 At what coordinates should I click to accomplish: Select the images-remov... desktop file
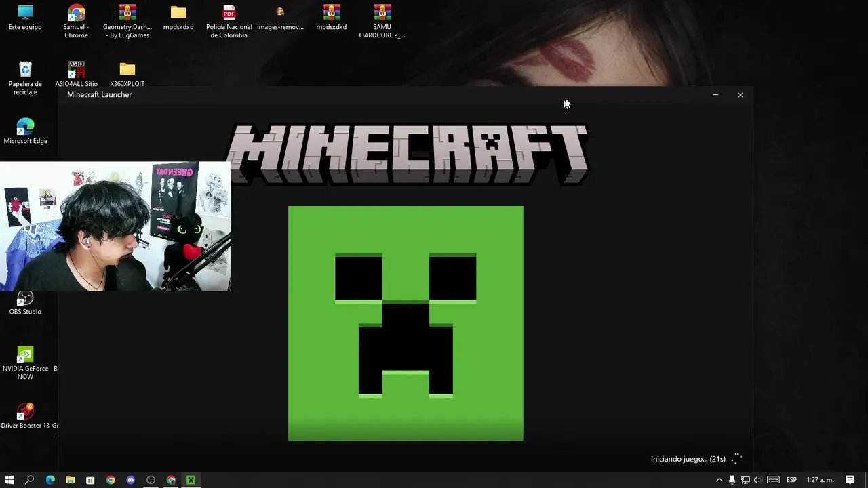[x=280, y=18]
